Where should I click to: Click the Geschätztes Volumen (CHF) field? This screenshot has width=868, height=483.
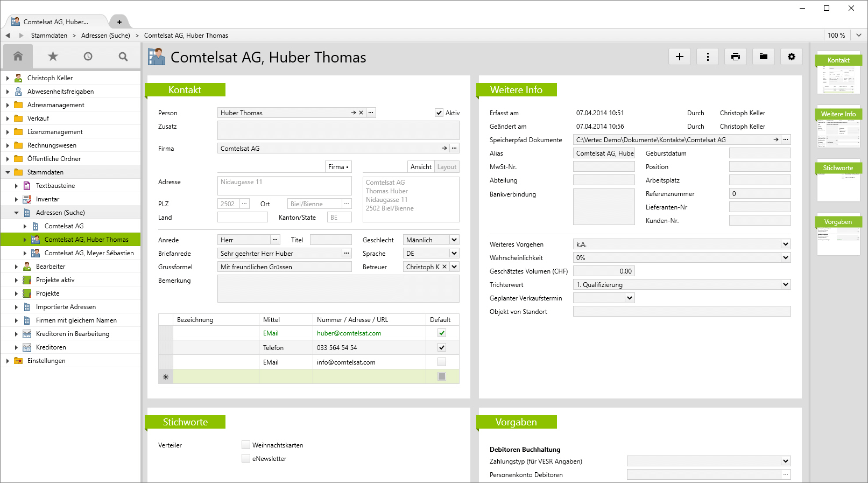point(604,271)
